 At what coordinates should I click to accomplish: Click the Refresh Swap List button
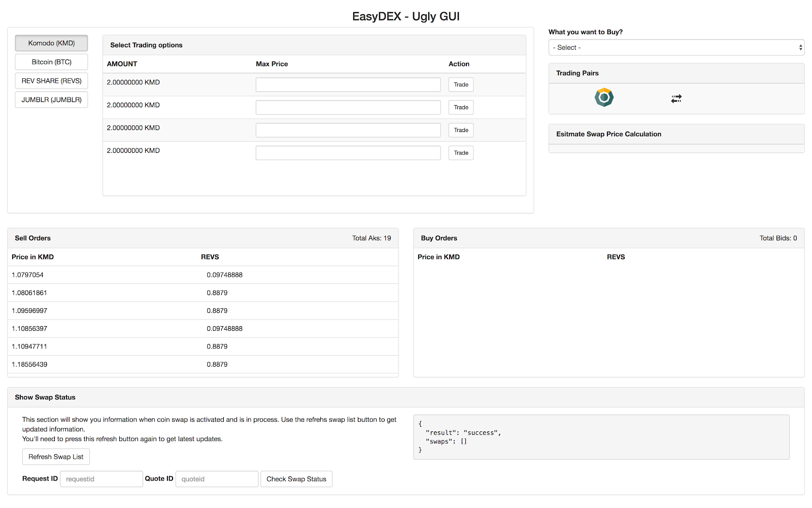tap(56, 457)
